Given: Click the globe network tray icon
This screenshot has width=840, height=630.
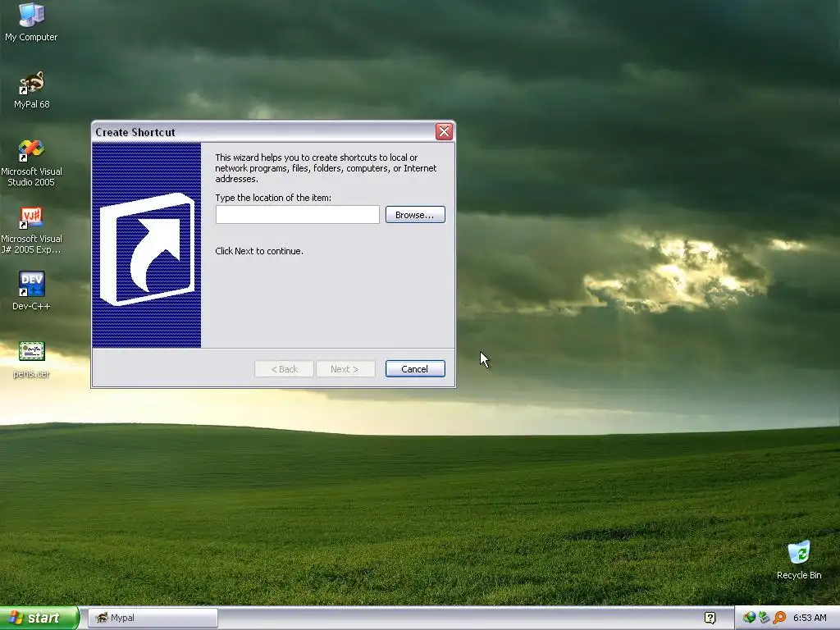Looking at the screenshot, I should coord(749,618).
